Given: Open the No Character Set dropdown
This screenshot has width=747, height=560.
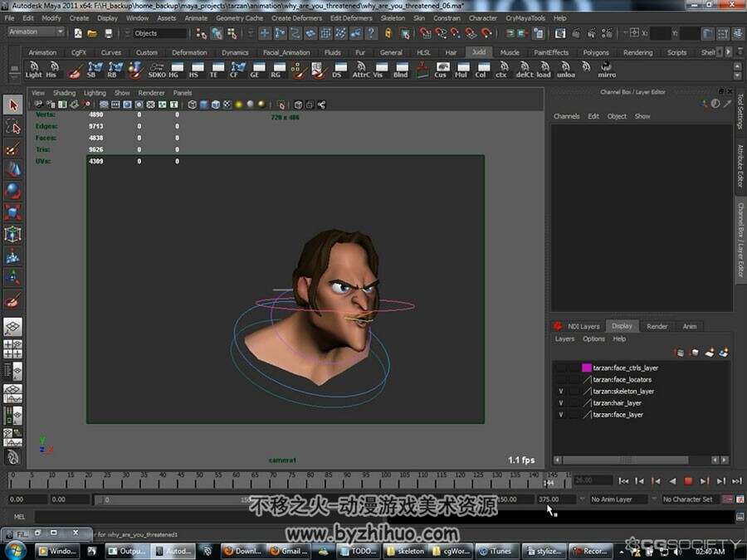Looking at the screenshot, I should [x=691, y=499].
